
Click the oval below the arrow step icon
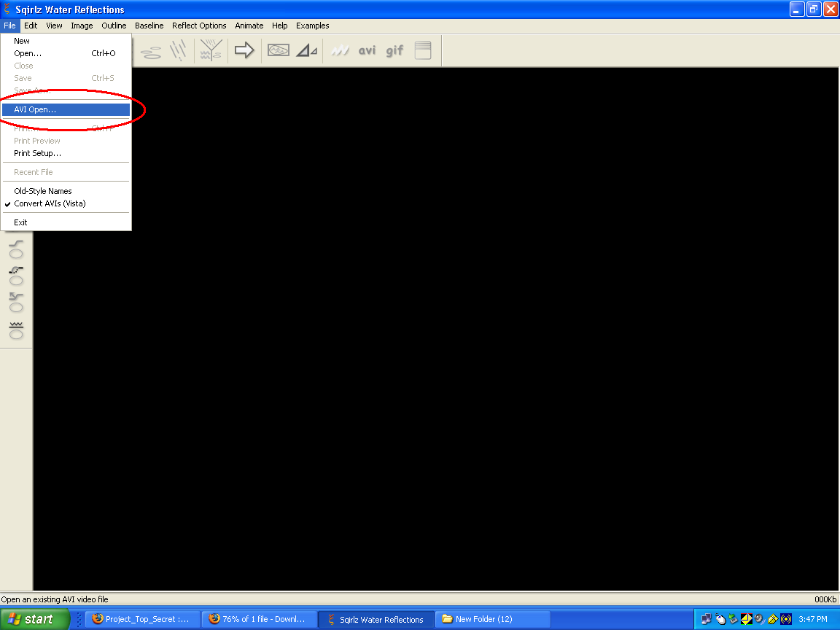[16, 307]
